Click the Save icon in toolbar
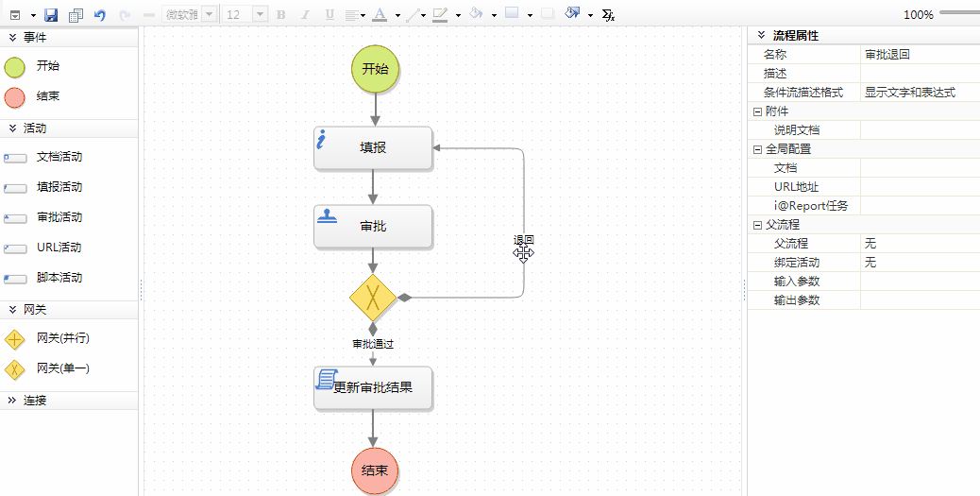The image size is (980, 496). coord(51,15)
